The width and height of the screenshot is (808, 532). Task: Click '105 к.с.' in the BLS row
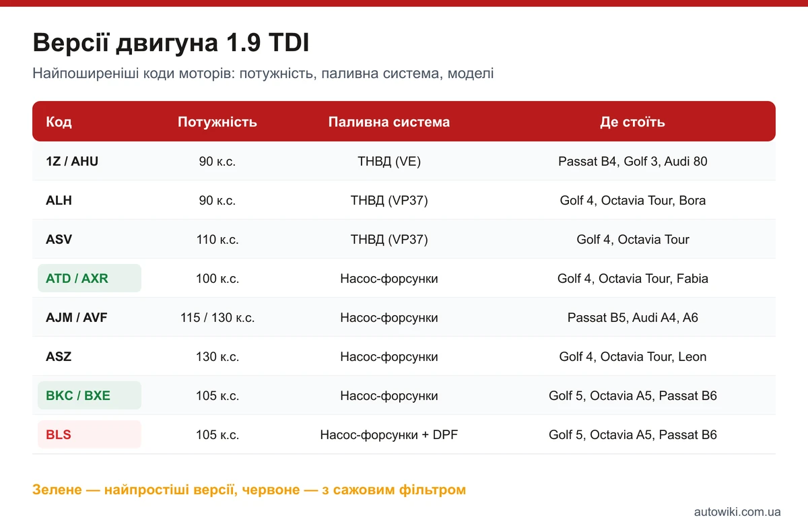pyautogui.click(x=217, y=435)
